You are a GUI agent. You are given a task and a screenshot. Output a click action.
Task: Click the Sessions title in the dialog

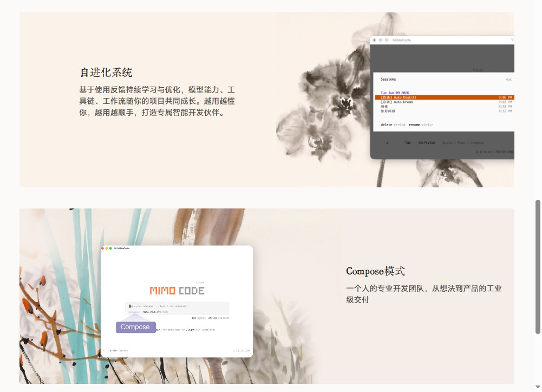pyautogui.click(x=388, y=79)
